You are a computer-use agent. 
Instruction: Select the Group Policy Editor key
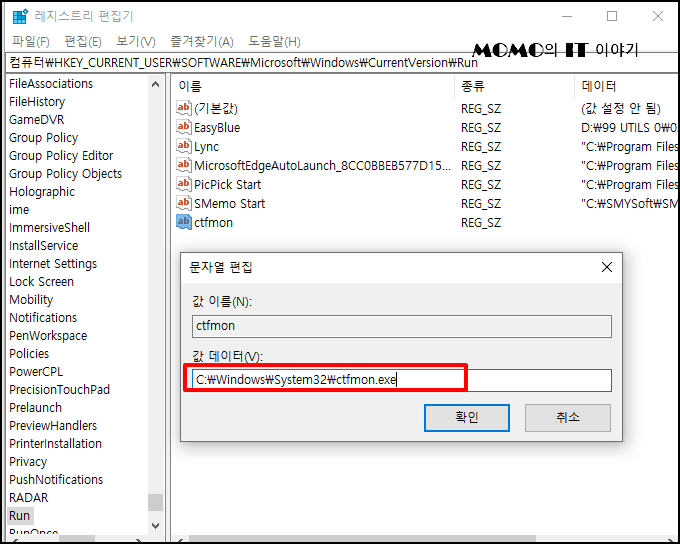pyautogui.click(x=61, y=156)
